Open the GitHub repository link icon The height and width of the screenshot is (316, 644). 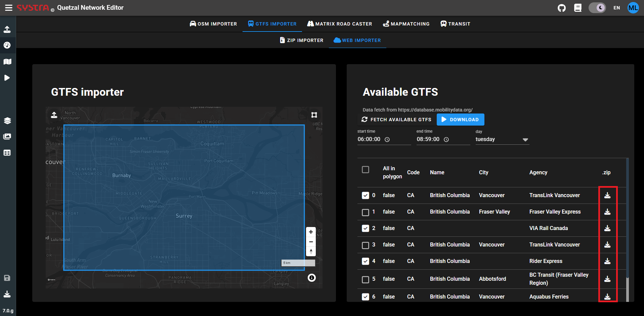[x=562, y=8]
